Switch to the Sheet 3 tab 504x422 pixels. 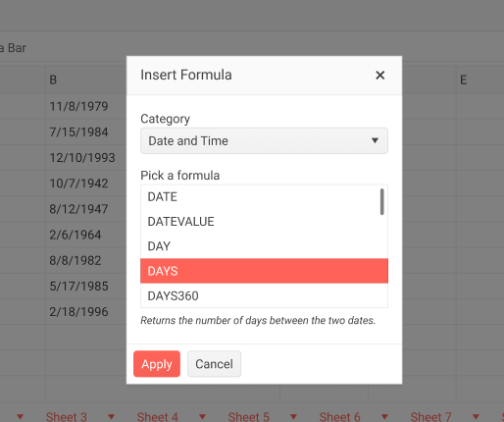(67, 417)
